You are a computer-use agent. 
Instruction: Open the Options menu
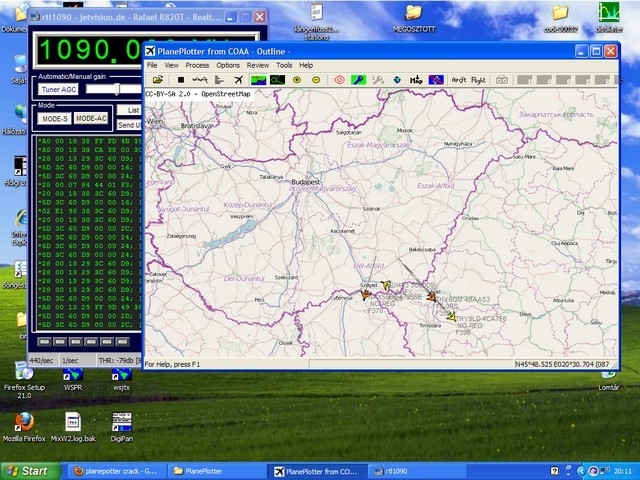click(x=228, y=65)
